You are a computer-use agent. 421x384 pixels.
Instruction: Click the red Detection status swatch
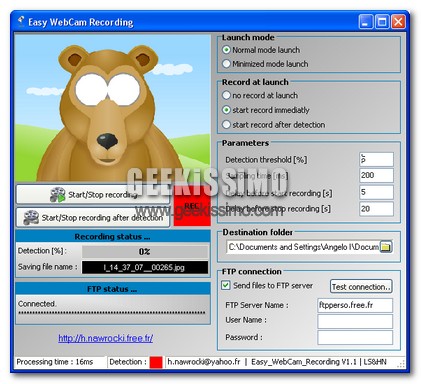click(x=156, y=362)
